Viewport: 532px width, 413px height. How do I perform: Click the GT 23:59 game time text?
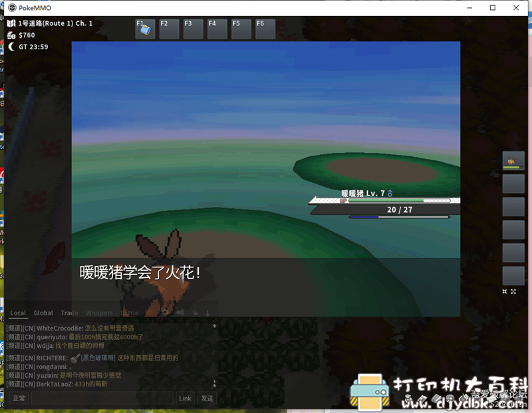click(33, 47)
